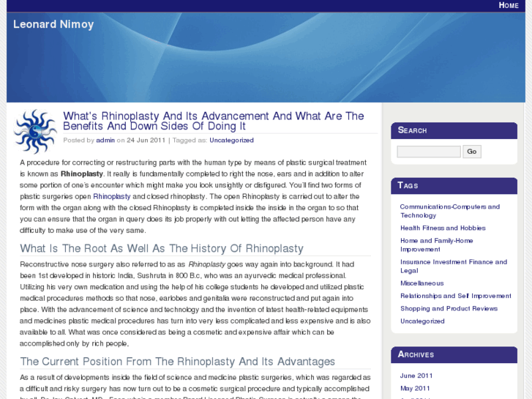Open Insurance Investment Finance and Legal tag
This screenshot has height=399, width=532.
(x=454, y=266)
